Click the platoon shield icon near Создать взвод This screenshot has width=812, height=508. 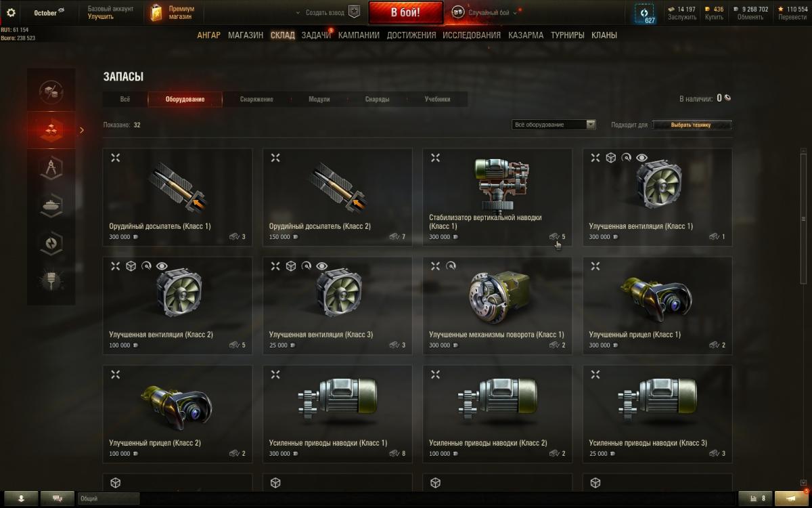pyautogui.click(x=354, y=12)
